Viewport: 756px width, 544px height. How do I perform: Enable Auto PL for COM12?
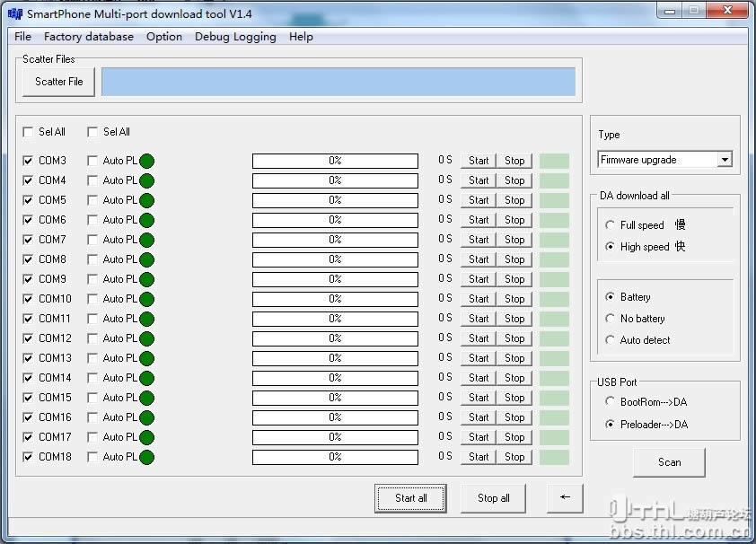[92, 338]
